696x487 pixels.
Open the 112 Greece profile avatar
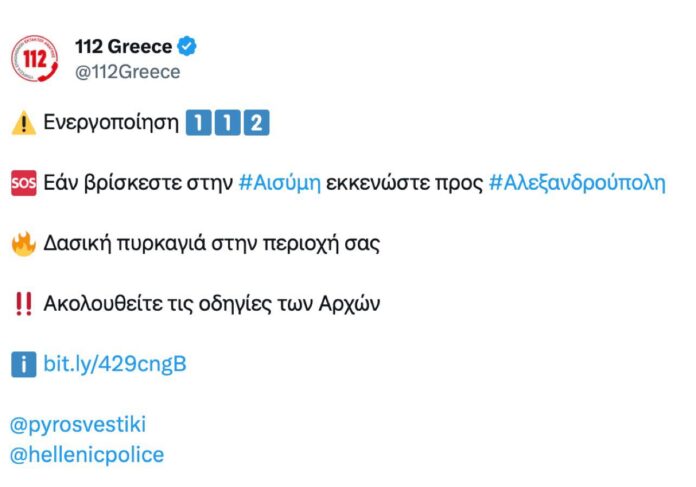[35, 59]
